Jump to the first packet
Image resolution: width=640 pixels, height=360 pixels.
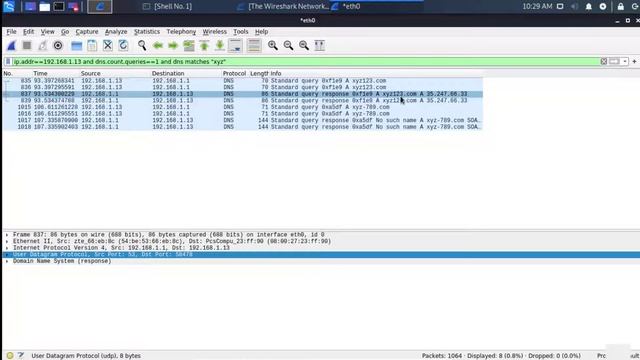pyautogui.click(x=204, y=46)
